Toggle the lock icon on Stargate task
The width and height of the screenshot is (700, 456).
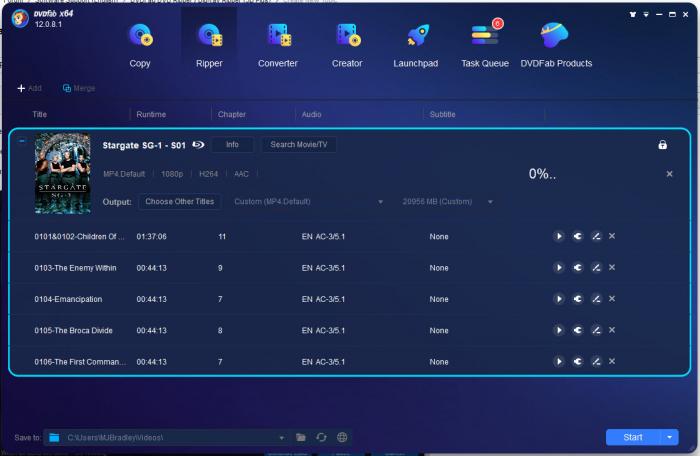662,145
